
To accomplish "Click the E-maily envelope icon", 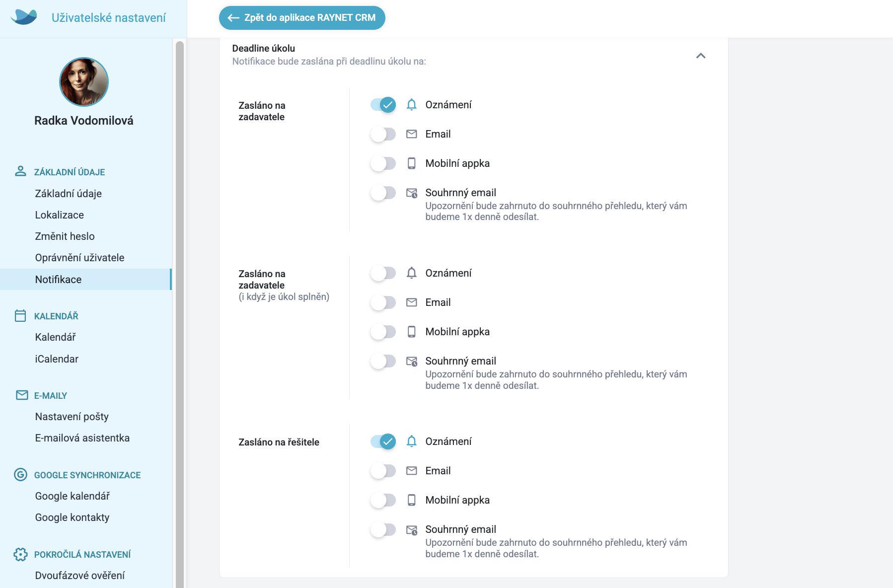I will pos(22,395).
